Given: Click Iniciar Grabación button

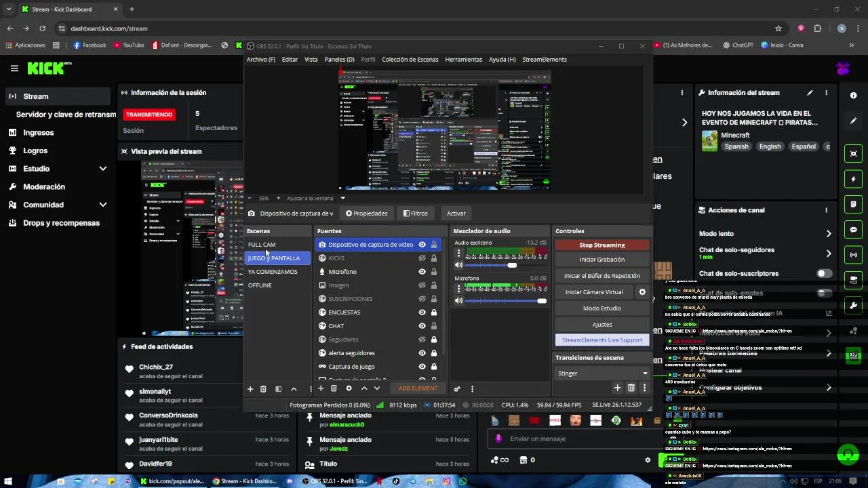Looking at the screenshot, I should pyautogui.click(x=602, y=260).
